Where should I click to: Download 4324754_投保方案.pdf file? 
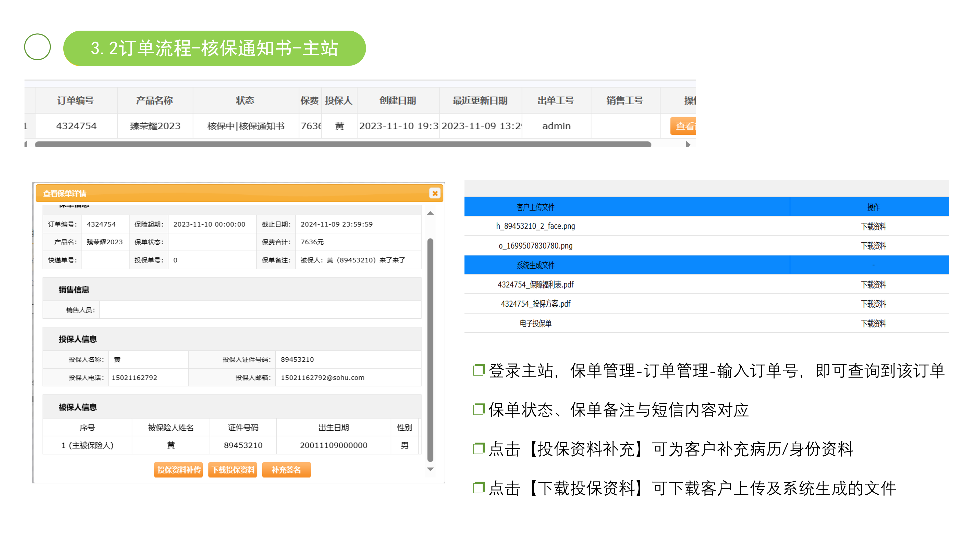[873, 304]
